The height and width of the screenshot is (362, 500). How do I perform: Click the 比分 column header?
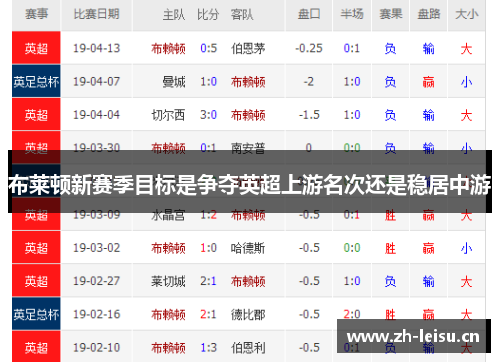(x=208, y=15)
